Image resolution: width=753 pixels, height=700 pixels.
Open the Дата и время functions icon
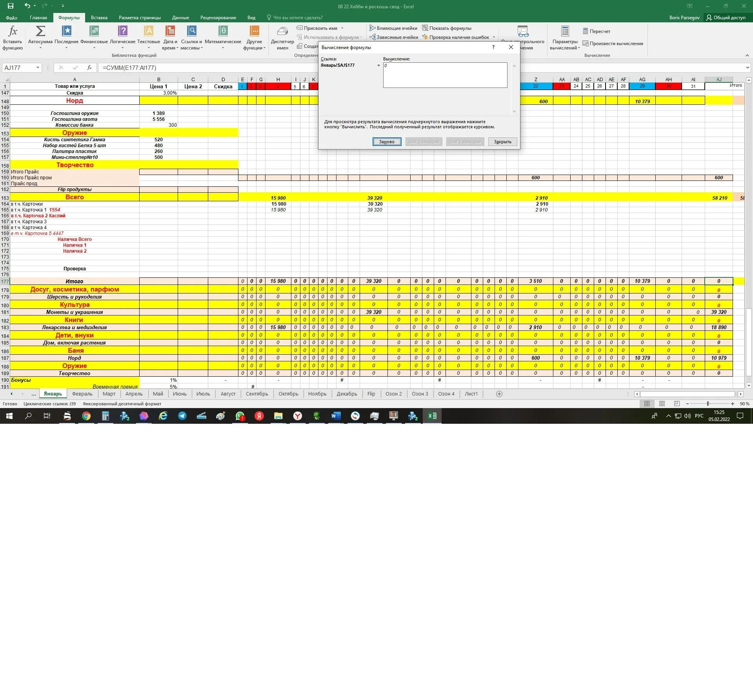point(170,31)
